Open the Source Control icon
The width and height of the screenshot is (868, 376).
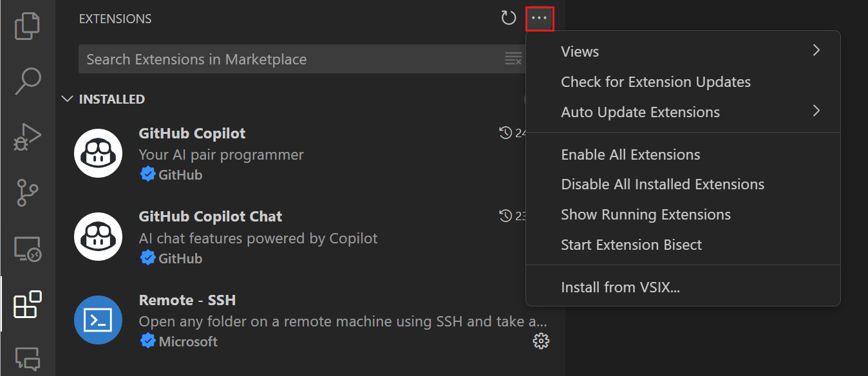[27, 192]
